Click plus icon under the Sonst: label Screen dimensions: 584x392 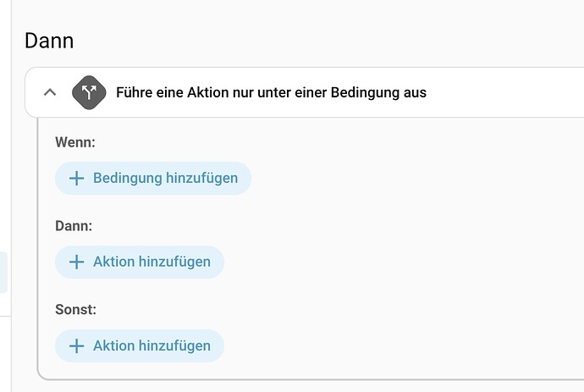[x=76, y=346]
